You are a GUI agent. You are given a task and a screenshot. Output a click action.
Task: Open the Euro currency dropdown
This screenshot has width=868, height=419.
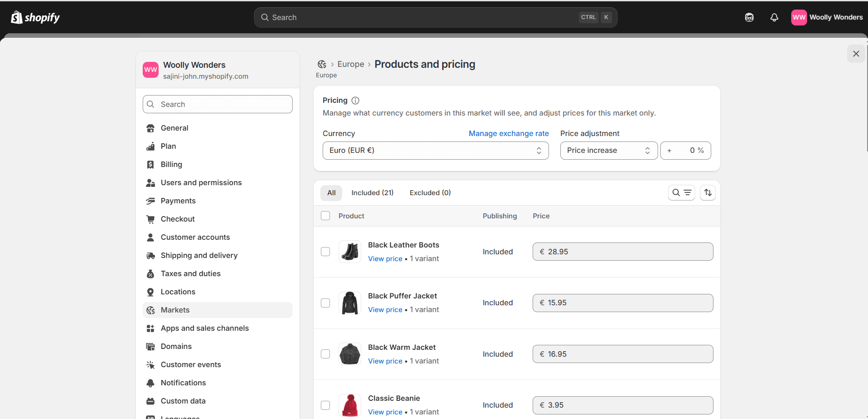(435, 151)
